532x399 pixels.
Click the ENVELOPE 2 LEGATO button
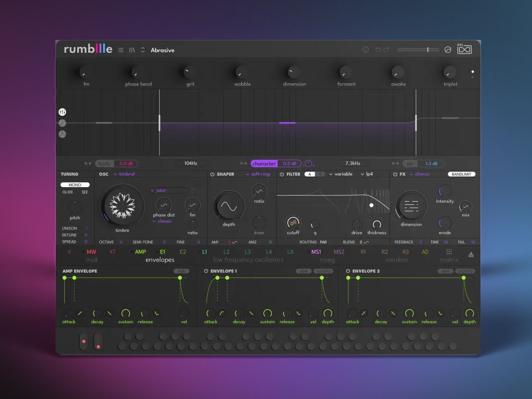(x=465, y=271)
